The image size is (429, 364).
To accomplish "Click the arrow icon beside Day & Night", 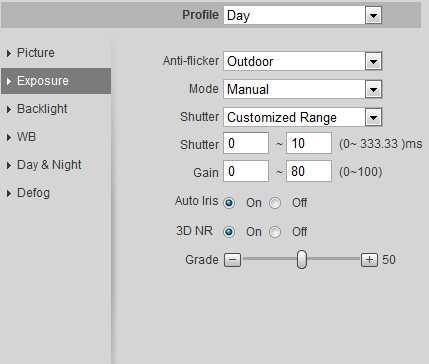I will tap(9, 165).
